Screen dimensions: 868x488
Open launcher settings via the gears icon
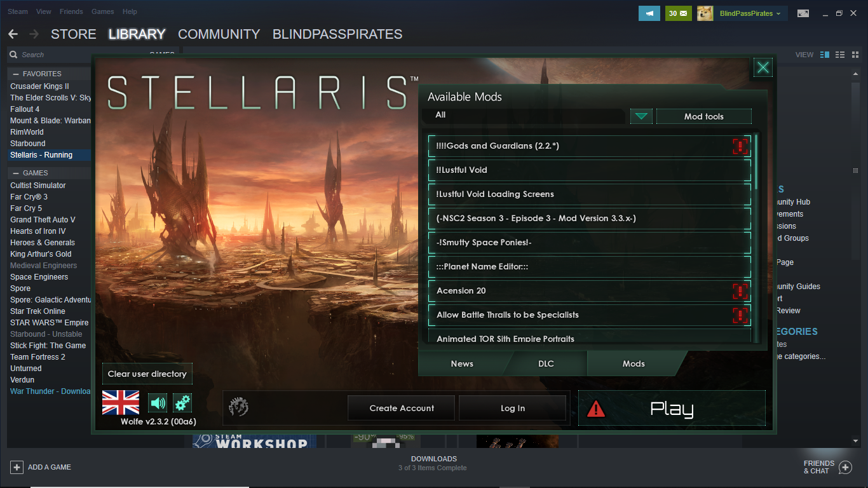(x=182, y=403)
